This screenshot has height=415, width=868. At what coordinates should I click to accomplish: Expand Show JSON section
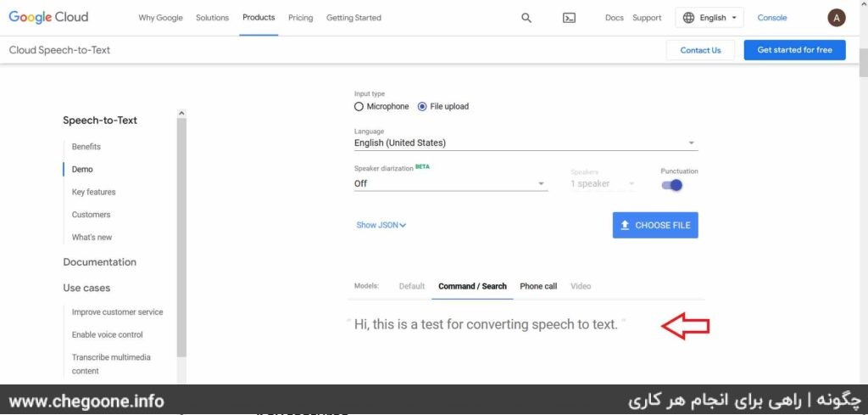tap(381, 225)
